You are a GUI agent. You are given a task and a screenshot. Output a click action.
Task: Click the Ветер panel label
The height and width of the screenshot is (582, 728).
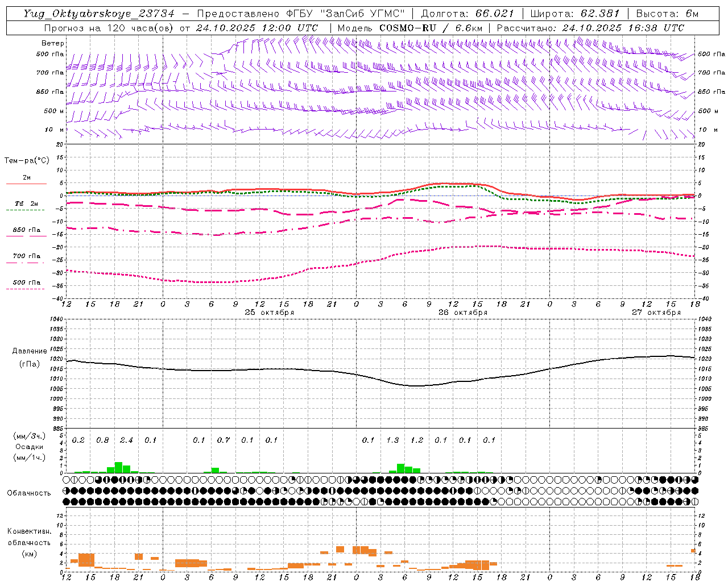click(x=53, y=43)
